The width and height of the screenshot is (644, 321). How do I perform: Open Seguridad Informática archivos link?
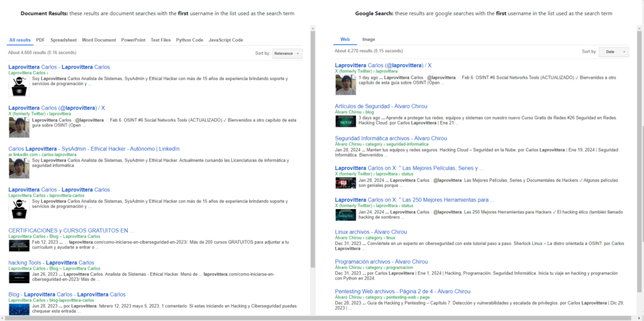pyautogui.click(x=391, y=138)
